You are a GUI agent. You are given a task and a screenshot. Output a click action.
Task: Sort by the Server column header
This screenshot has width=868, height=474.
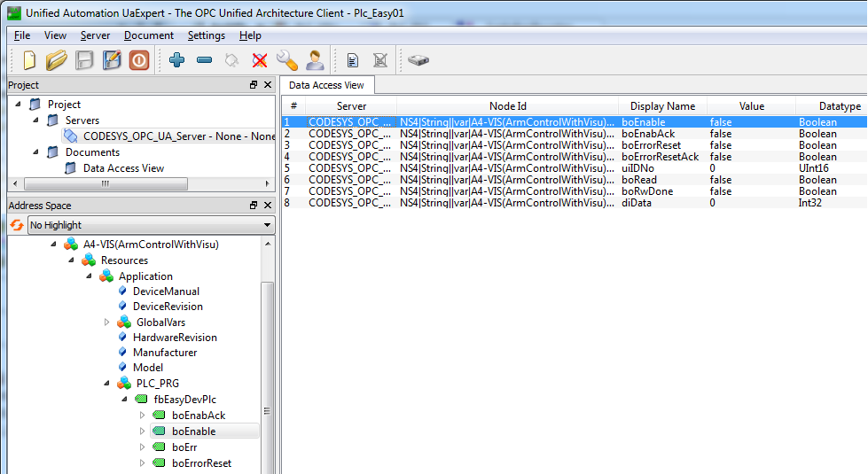coord(351,106)
